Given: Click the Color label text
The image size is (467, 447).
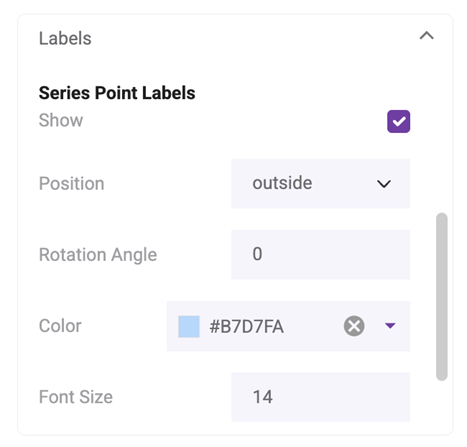Looking at the screenshot, I should (60, 326).
